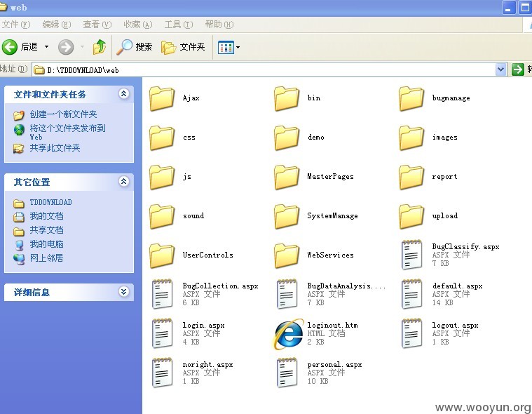Click the My Computer sidebar icon

point(20,245)
